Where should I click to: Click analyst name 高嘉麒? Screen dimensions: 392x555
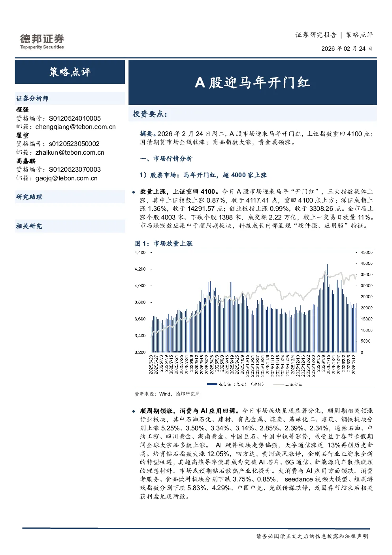click(26, 161)
